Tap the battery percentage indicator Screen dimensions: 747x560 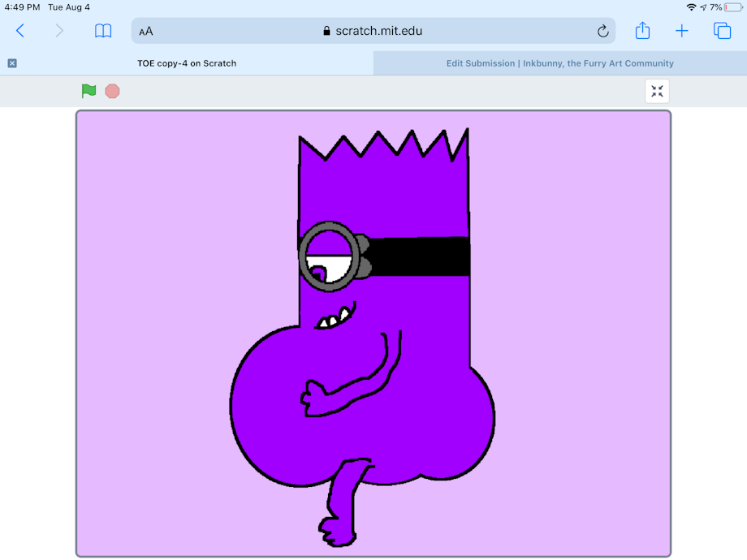tap(715, 7)
